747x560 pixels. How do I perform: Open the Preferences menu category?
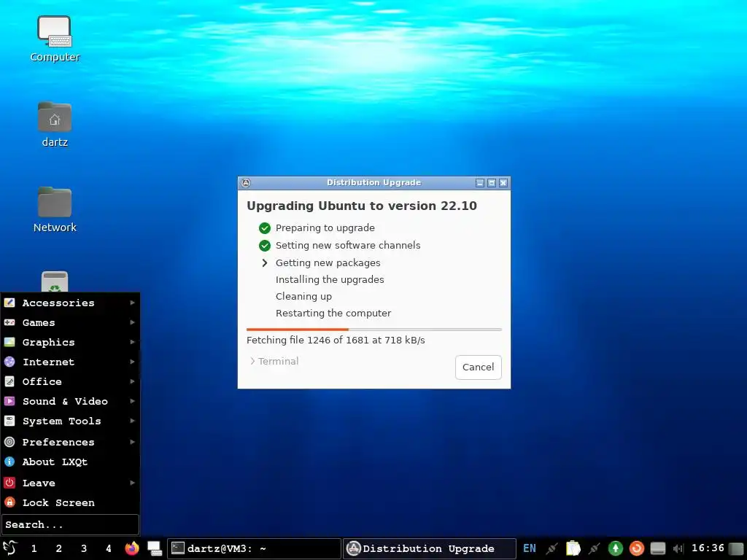tap(70, 442)
